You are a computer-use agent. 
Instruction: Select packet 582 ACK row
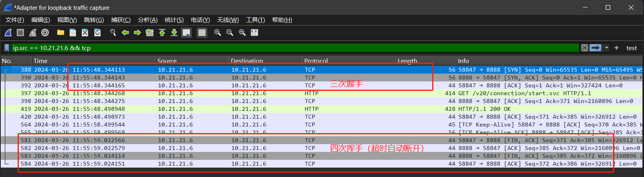[321, 148]
